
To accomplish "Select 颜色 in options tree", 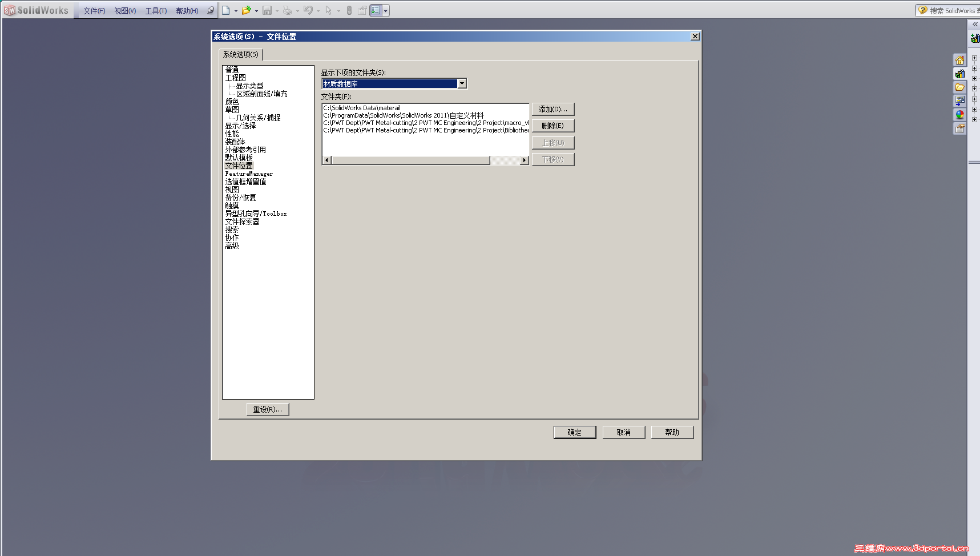I will [x=232, y=102].
